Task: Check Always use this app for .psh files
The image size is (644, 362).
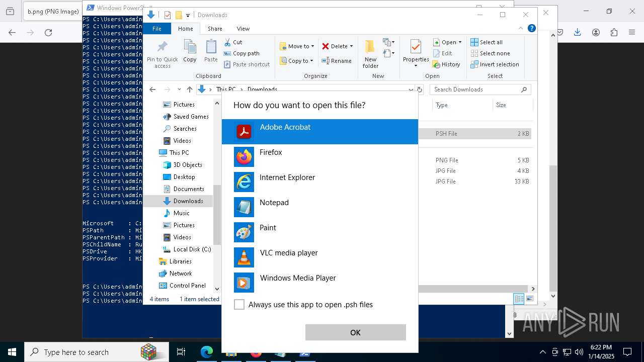Action: click(x=239, y=305)
